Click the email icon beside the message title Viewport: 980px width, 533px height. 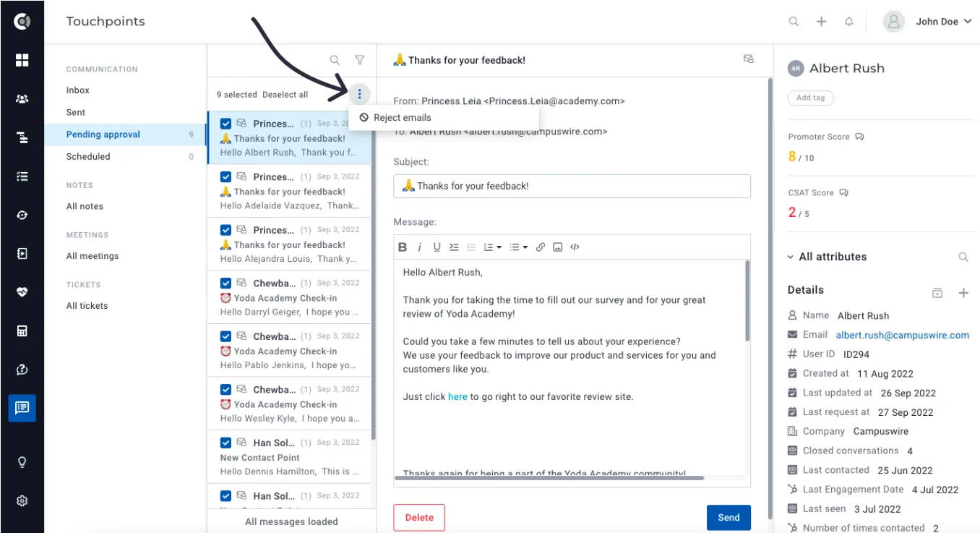[x=749, y=59]
